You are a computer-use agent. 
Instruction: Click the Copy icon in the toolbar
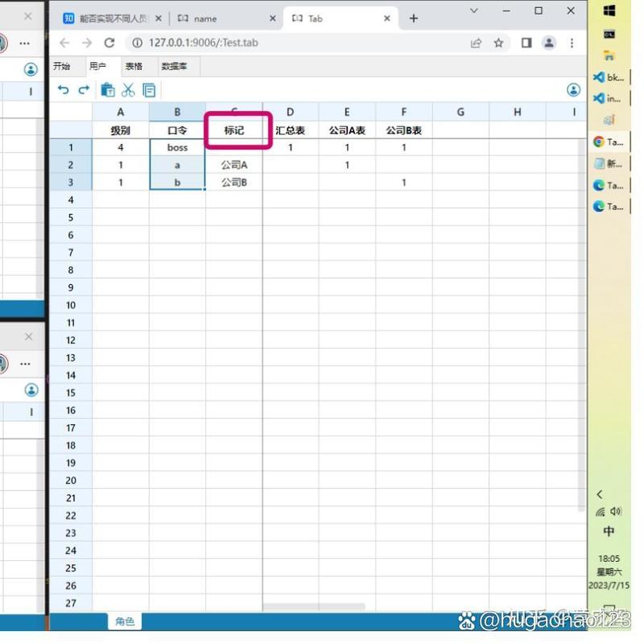click(149, 90)
